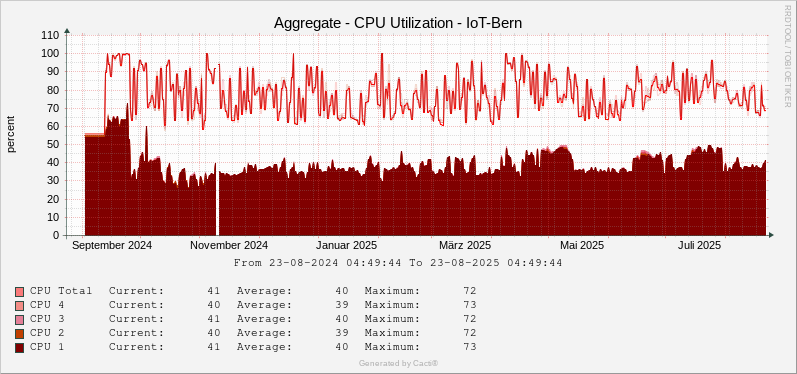
Task: Click the CPU 2 legend color swatch
Action: (19, 334)
